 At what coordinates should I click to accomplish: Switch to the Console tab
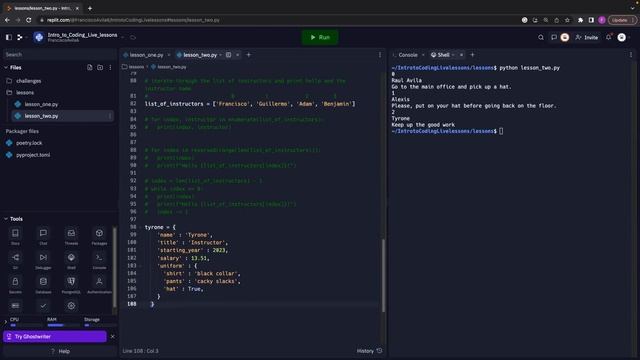pos(408,55)
